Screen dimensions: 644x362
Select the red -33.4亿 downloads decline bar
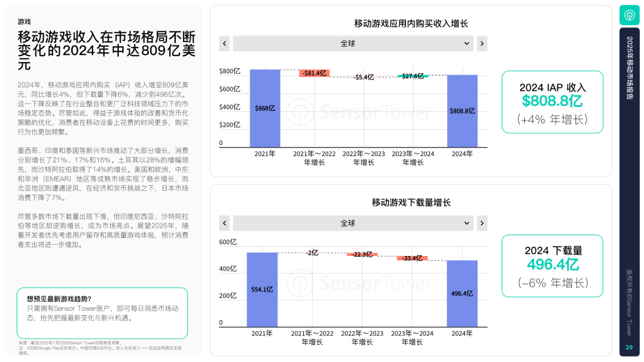[412, 258]
